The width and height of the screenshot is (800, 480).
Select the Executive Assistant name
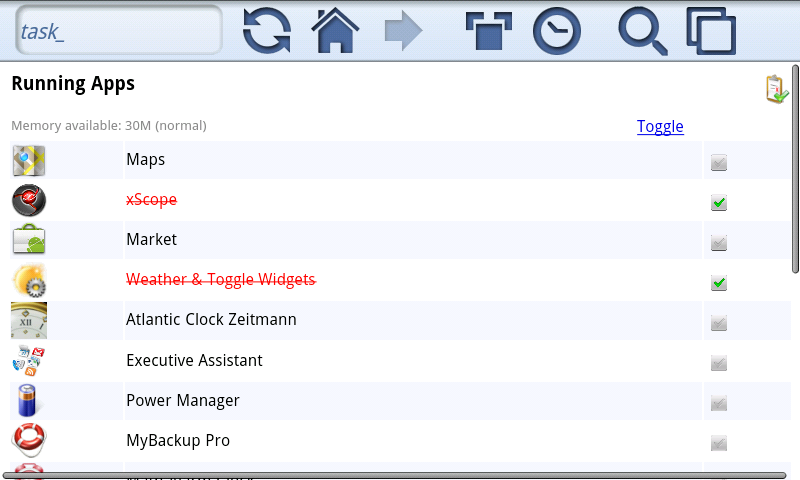point(194,360)
